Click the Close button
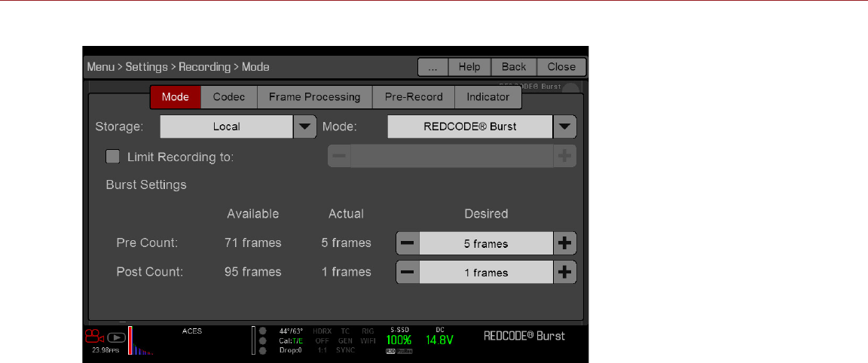 pos(561,67)
